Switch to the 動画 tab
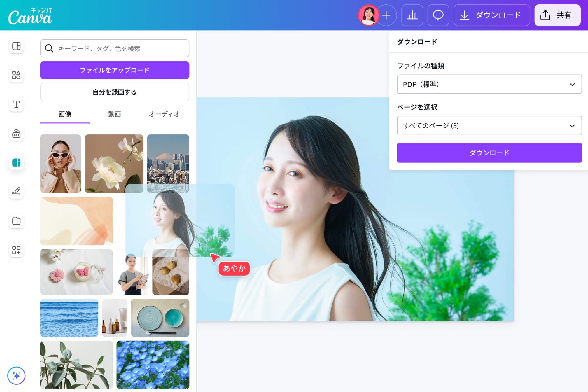The height and width of the screenshot is (392, 588). coord(115,114)
